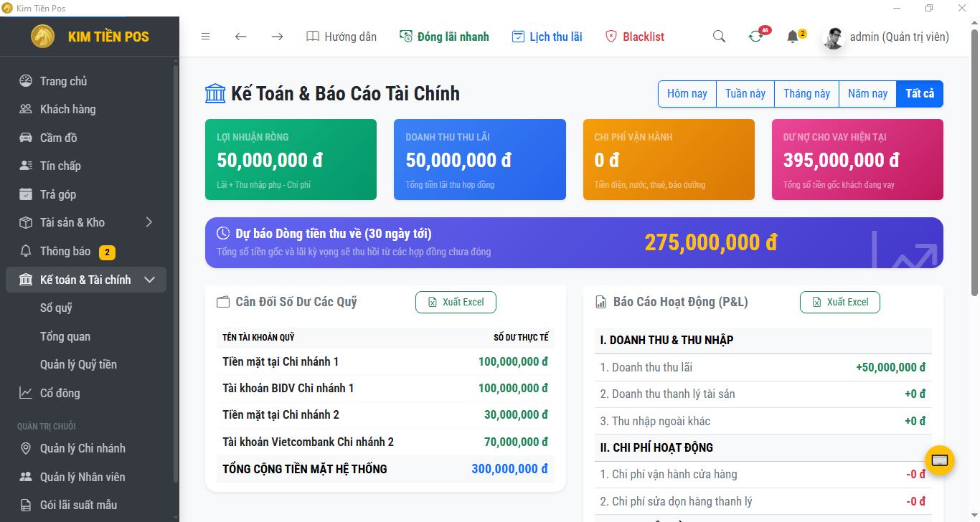Click Trang chủ dashboard icon
The height and width of the screenshot is (522, 980).
coord(26,81)
